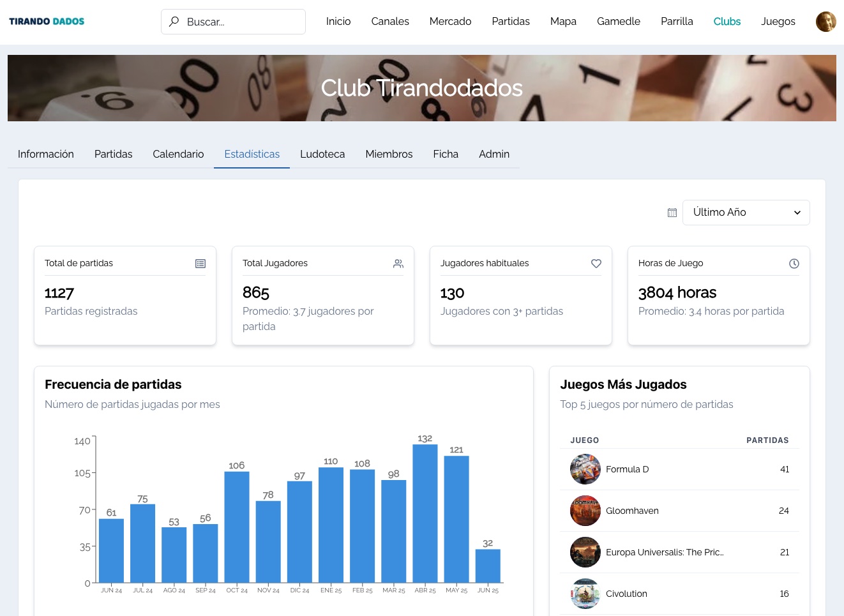Click the Gloomhaven game cover icon
This screenshot has width=844, height=616.
click(x=585, y=511)
